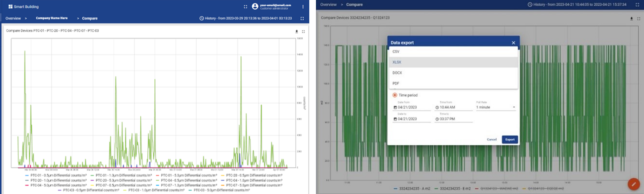
Task: Click PTC-03 - 0.5µm Differential legend entry
Action: [x=88, y=190]
